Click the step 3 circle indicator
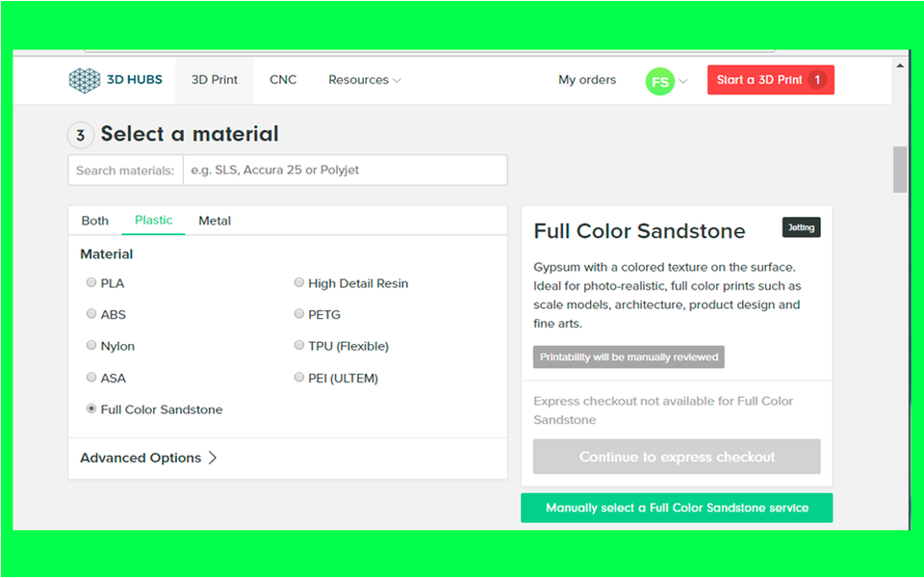The height and width of the screenshot is (578, 924). point(80,136)
